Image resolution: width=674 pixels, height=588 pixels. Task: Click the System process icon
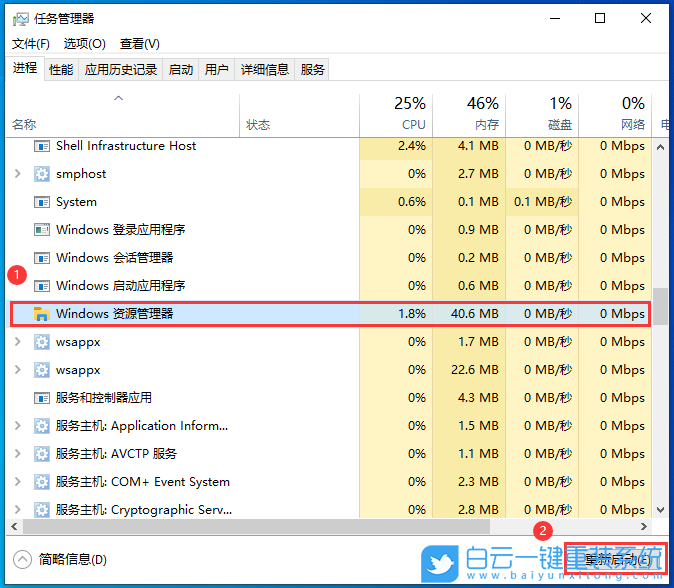pyautogui.click(x=42, y=202)
